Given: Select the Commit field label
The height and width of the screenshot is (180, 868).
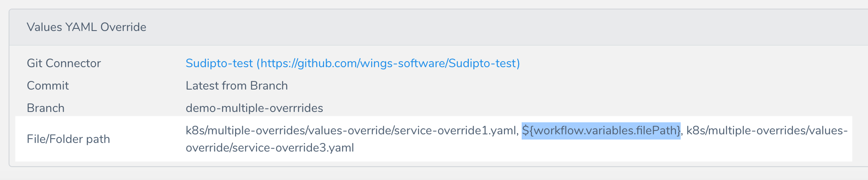Looking at the screenshot, I should tap(48, 86).
